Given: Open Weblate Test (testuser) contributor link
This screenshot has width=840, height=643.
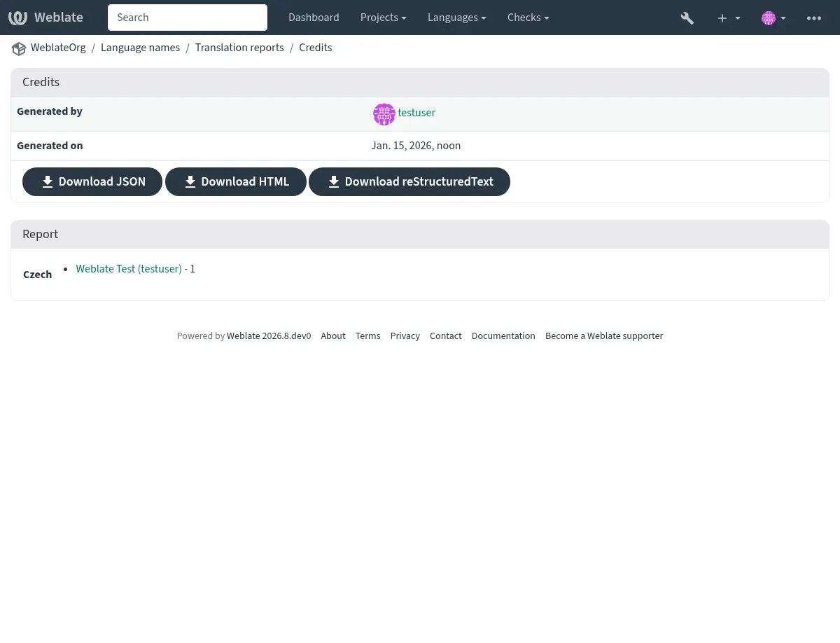Looking at the screenshot, I should tap(129, 269).
